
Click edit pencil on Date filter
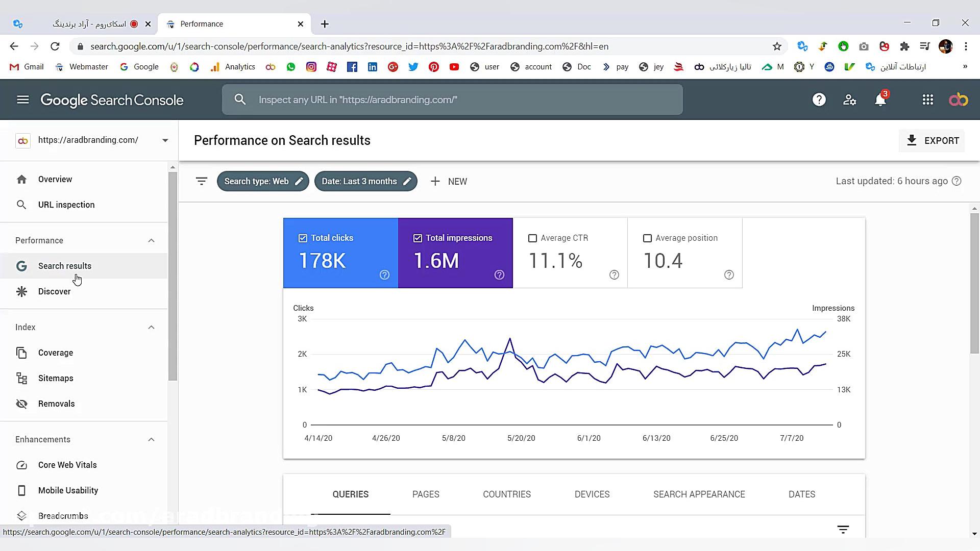407,182
